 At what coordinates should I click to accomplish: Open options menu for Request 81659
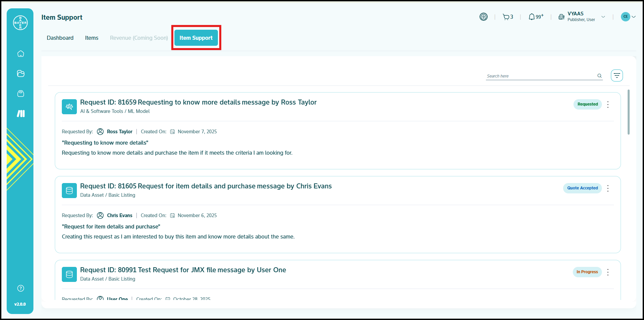(608, 105)
